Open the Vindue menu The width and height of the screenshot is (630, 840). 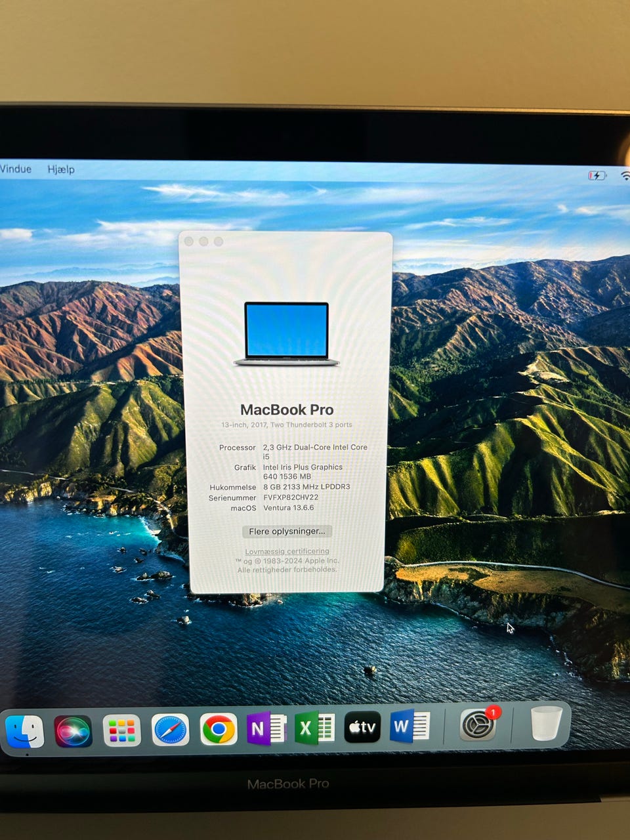(16, 169)
